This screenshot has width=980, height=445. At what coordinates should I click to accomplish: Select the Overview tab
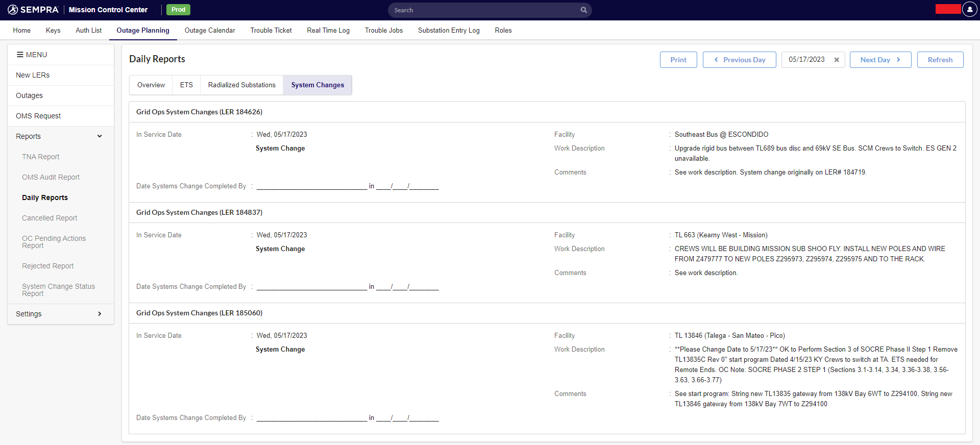(151, 85)
